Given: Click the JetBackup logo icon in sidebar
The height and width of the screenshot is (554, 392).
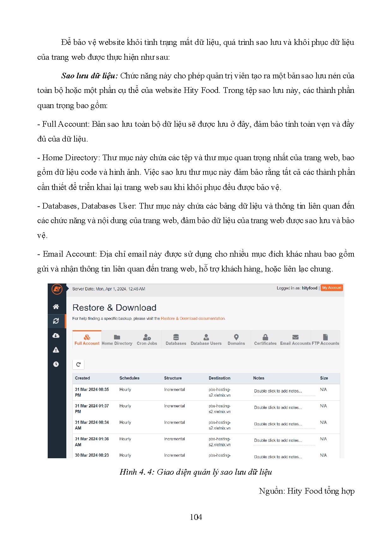Looking at the screenshot, I should pyautogui.click(x=57, y=289).
